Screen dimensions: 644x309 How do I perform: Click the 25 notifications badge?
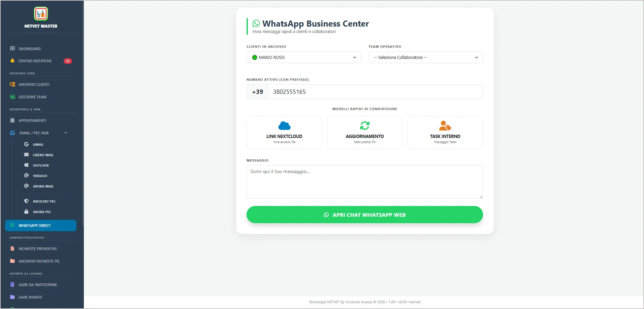point(68,61)
